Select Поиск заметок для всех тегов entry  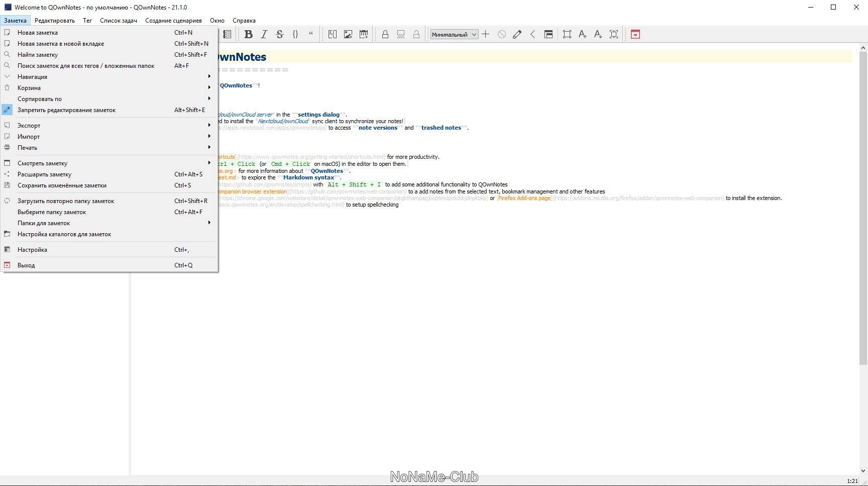pos(110,66)
